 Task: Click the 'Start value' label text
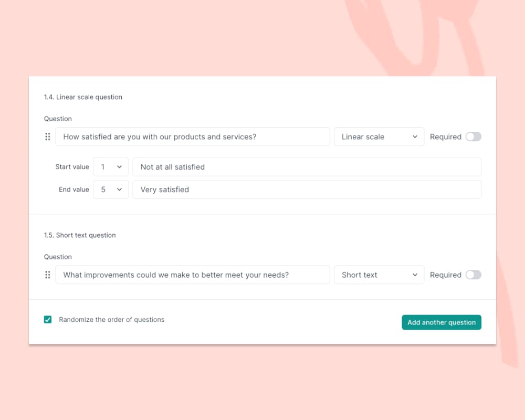point(72,167)
